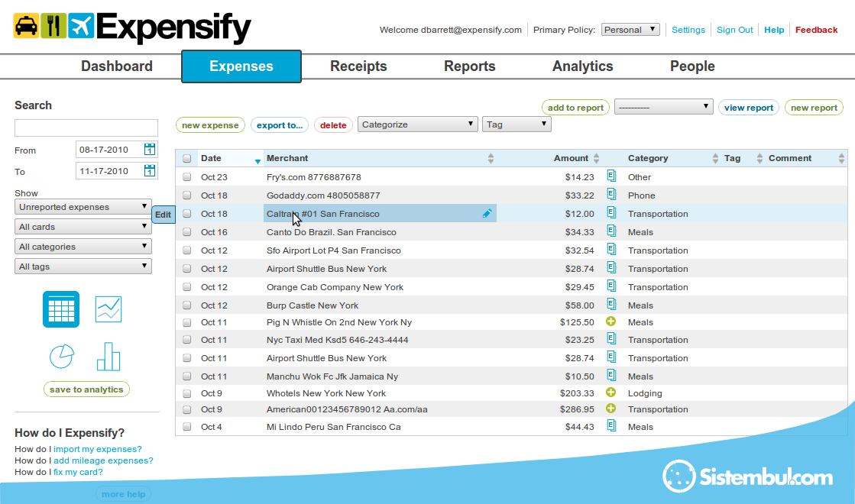Click the red delete button

(x=333, y=124)
